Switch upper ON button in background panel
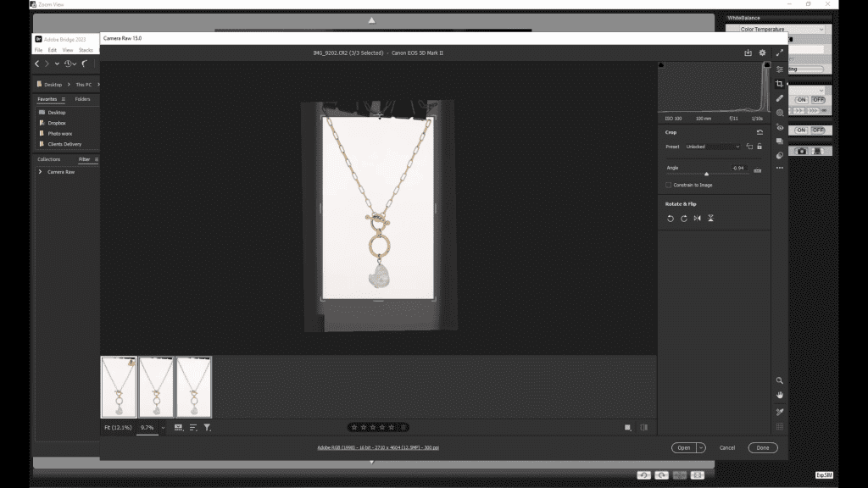The image size is (868, 488). click(x=801, y=100)
